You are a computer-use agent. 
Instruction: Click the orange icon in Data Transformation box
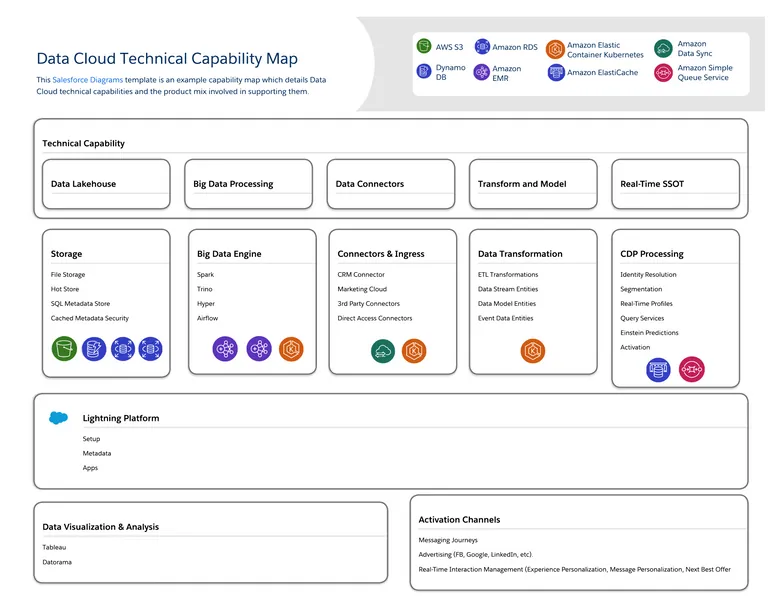click(x=533, y=351)
